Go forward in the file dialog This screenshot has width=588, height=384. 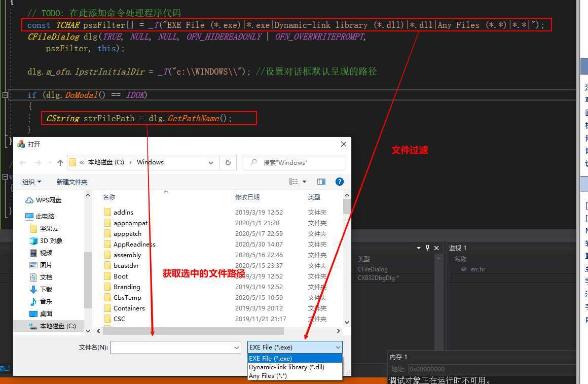tap(38, 162)
